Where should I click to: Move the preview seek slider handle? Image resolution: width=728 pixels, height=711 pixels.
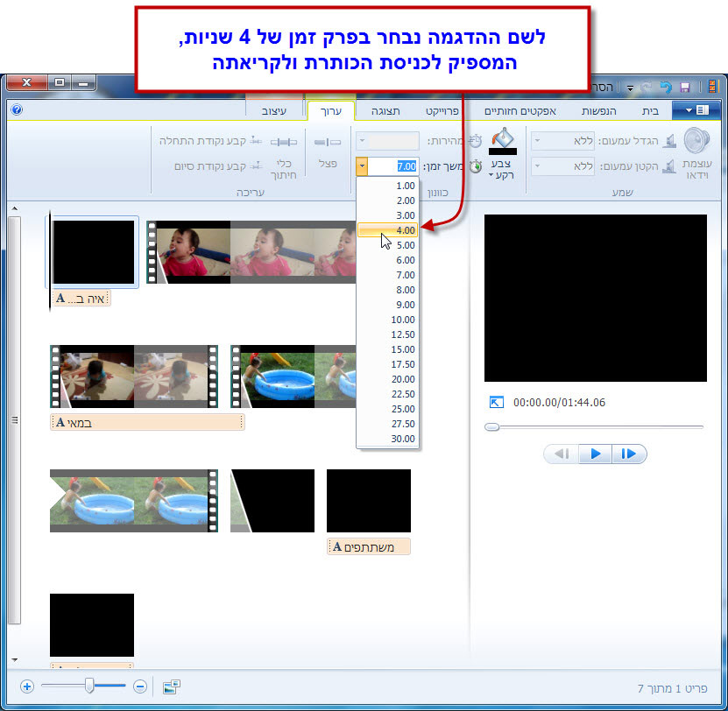pyautogui.click(x=491, y=427)
